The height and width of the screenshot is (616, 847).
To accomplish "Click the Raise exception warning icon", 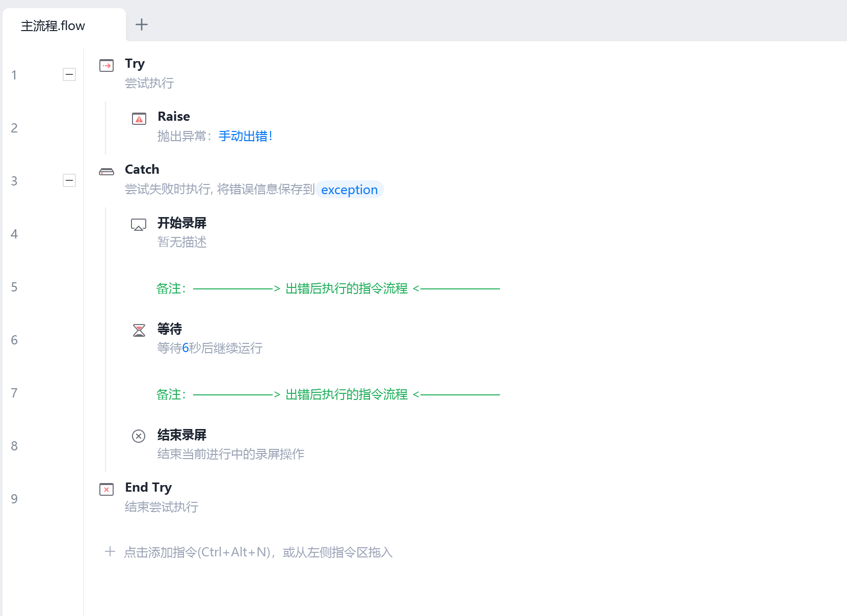I will [x=139, y=119].
